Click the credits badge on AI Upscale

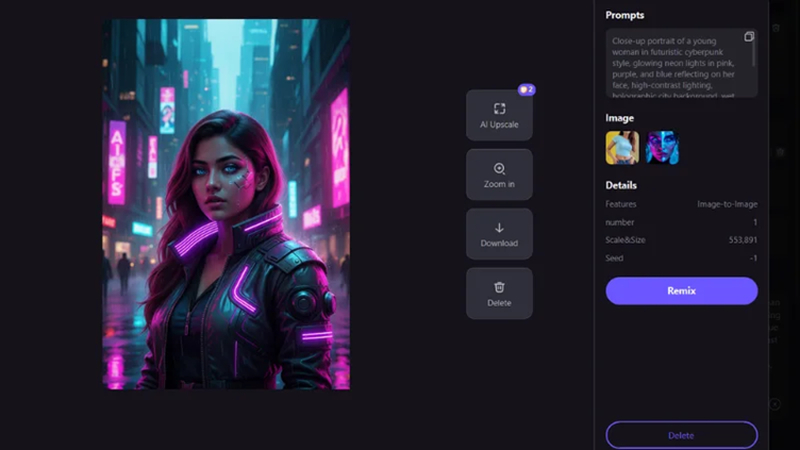pyautogui.click(x=526, y=90)
